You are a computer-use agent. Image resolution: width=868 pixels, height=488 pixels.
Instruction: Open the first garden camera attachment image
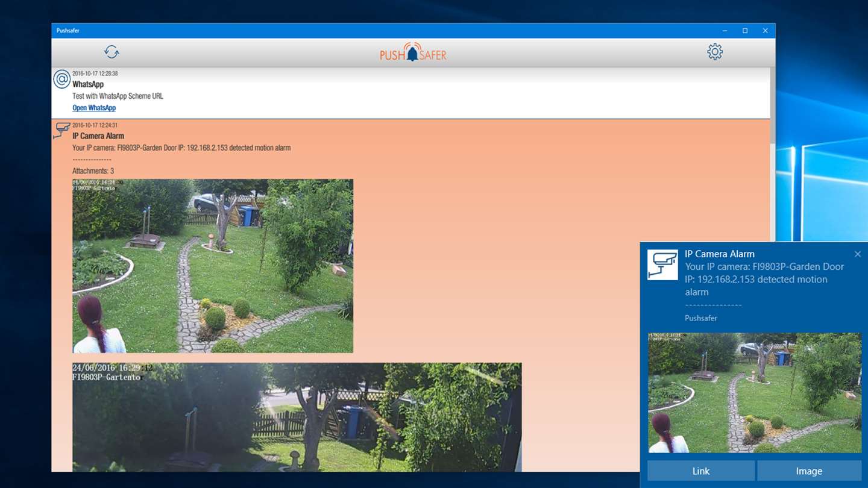click(x=213, y=266)
